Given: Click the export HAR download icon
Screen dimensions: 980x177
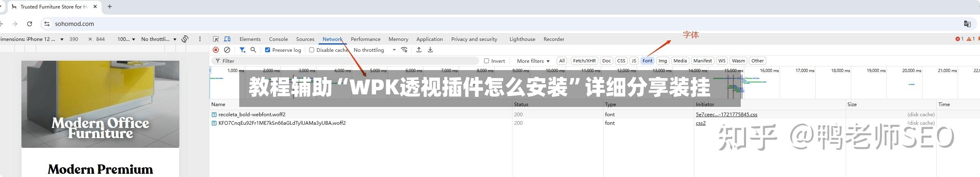Looking at the screenshot, I should pyautogui.click(x=430, y=50).
